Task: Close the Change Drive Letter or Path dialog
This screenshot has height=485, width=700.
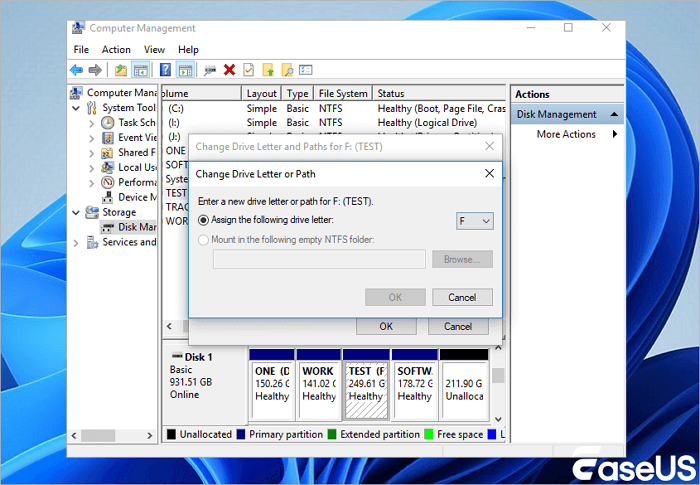Action: pyautogui.click(x=489, y=173)
